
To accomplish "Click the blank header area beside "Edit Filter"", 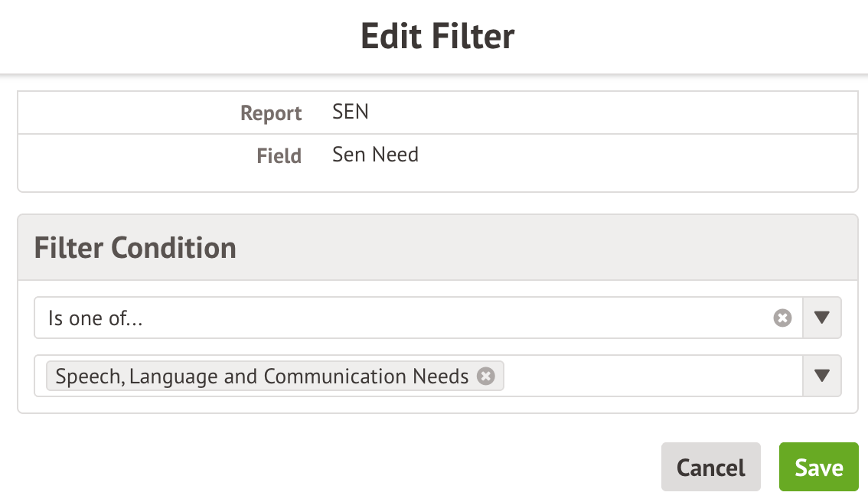I will click(x=689, y=36).
